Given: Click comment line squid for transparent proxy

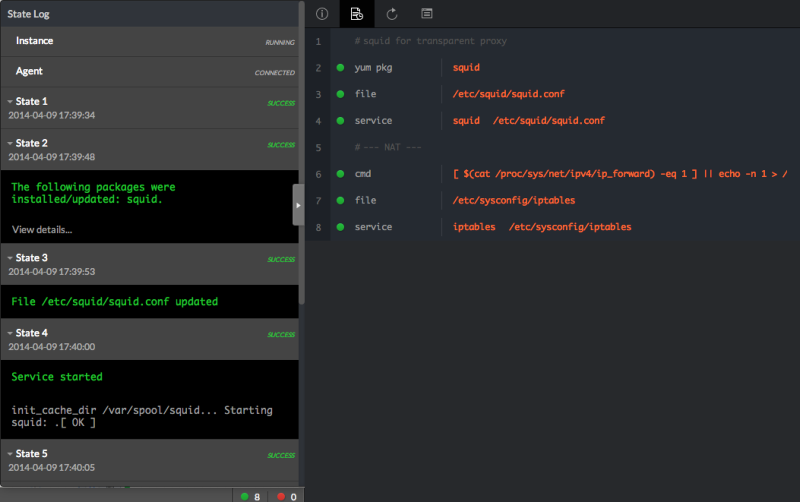Looking at the screenshot, I should (x=431, y=41).
